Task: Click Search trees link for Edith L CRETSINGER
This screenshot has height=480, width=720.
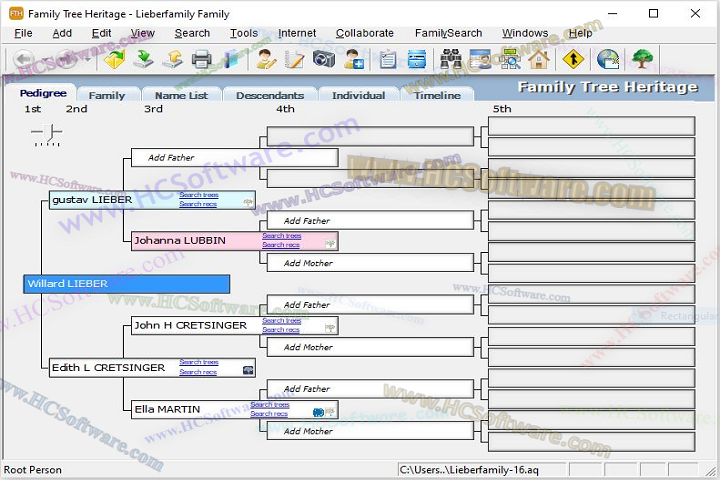Action: (199, 362)
